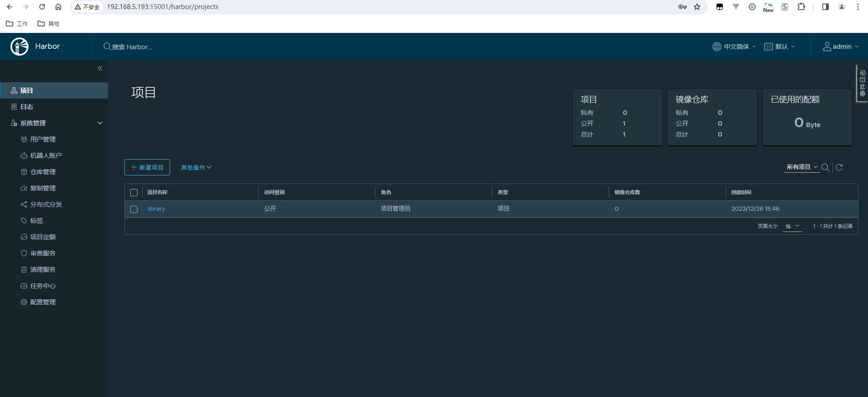Open the browser profile avatar
The image size is (868, 397).
coord(842,7)
